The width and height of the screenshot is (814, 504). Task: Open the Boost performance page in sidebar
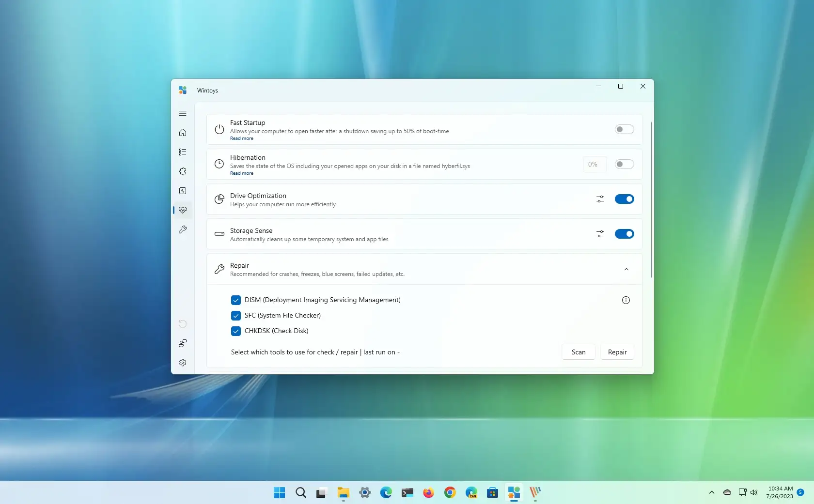point(183,191)
